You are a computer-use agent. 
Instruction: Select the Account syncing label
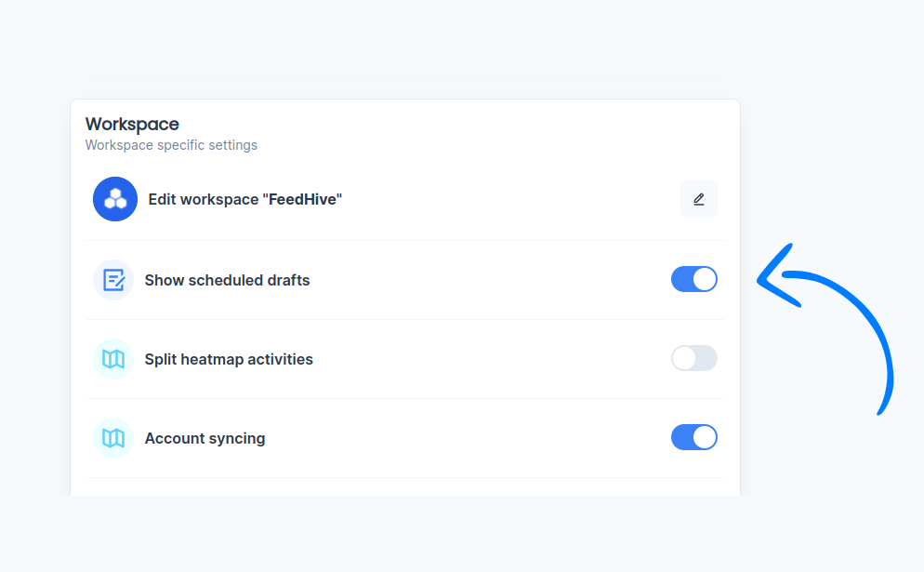coord(205,438)
